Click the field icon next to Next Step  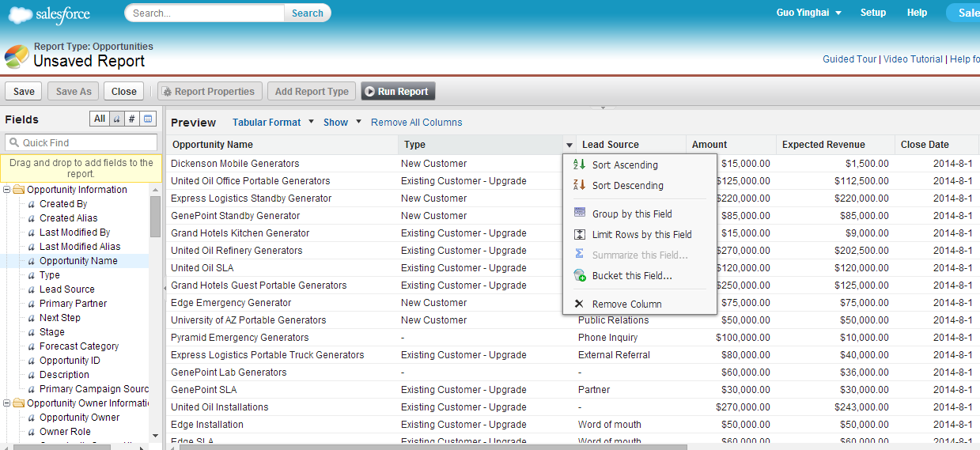tap(32, 318)
